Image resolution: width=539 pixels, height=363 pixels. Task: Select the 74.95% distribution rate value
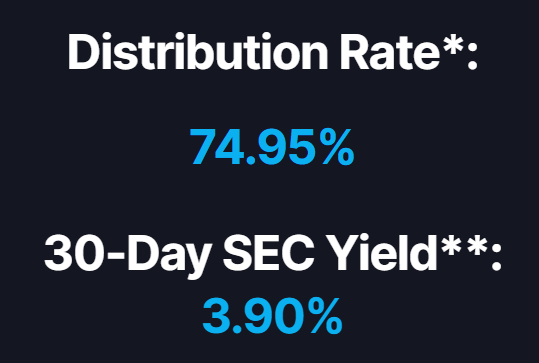coord(272,146)
